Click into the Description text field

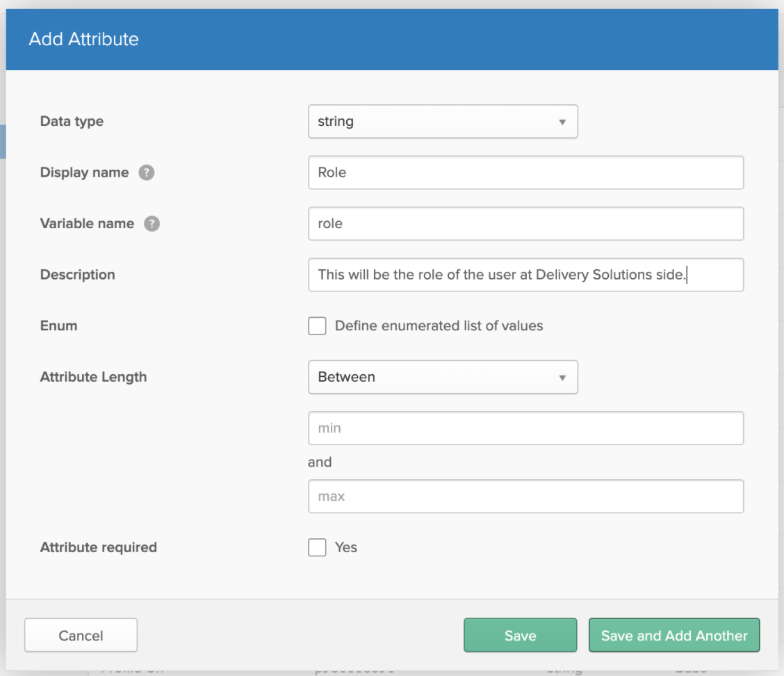click(x=526, y=275)
